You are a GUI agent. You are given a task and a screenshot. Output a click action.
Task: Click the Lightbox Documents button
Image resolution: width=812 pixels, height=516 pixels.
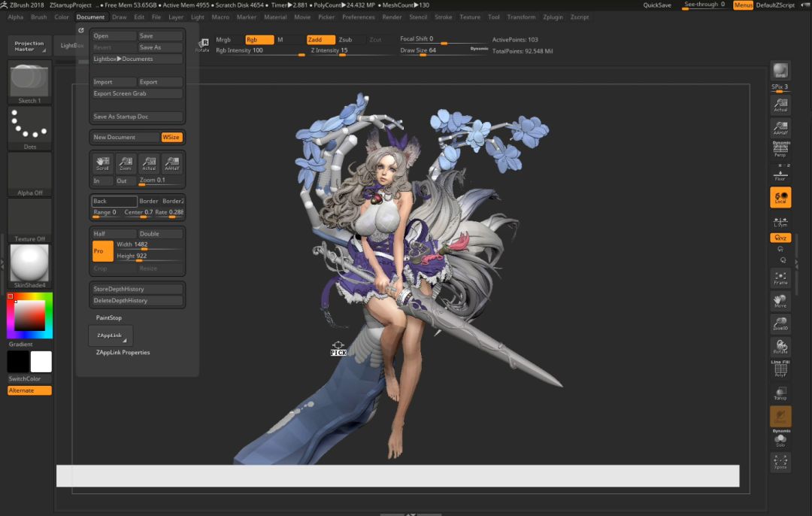tap(138, 59)
